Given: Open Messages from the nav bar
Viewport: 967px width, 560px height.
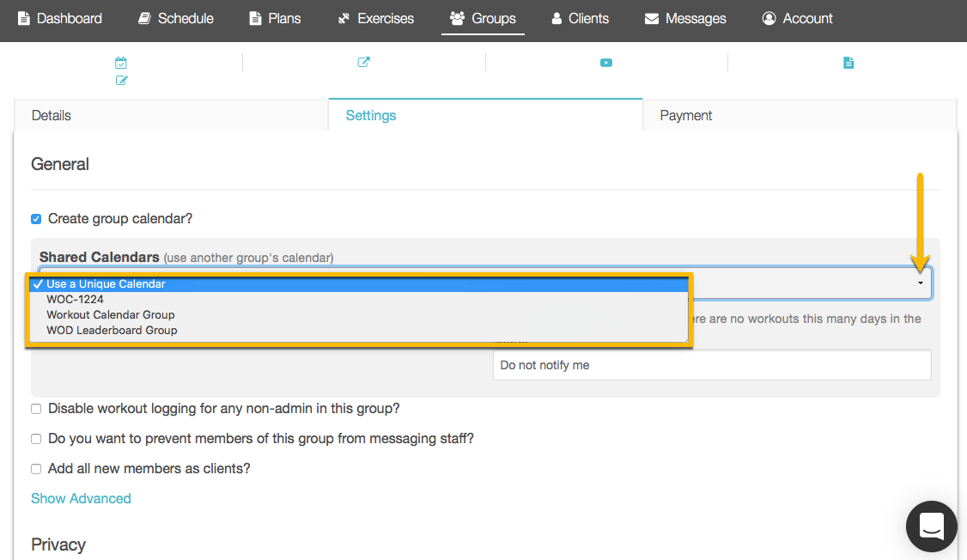Looking at the screenshot, I should [685, 19].
